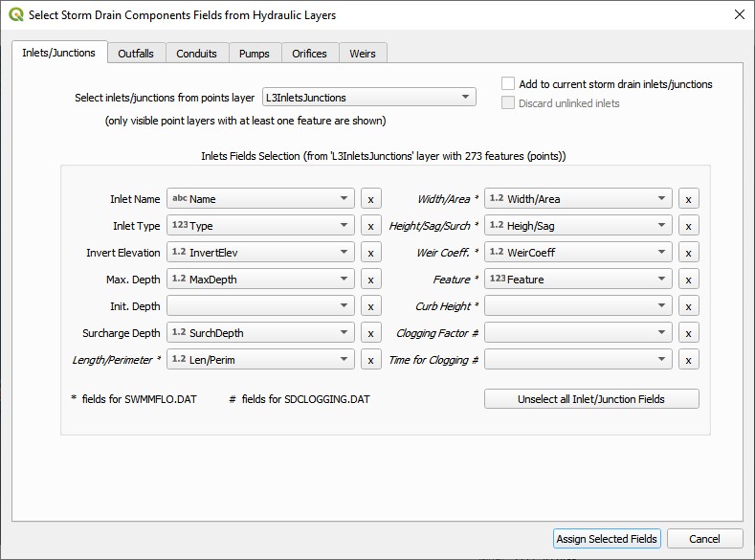
Task: Clear the Inlet Name field with x
Action: click(x=370, y=199)
